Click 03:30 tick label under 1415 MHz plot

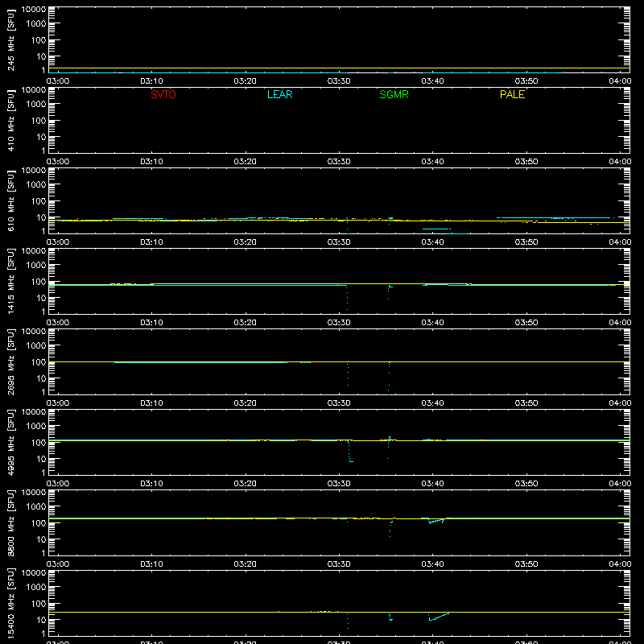coord(339,323)
